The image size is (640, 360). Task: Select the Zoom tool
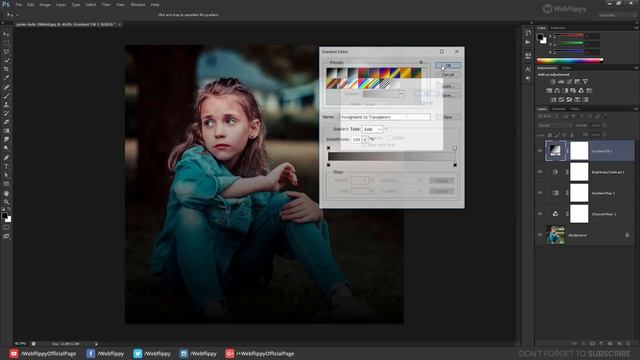click(6, 202)
